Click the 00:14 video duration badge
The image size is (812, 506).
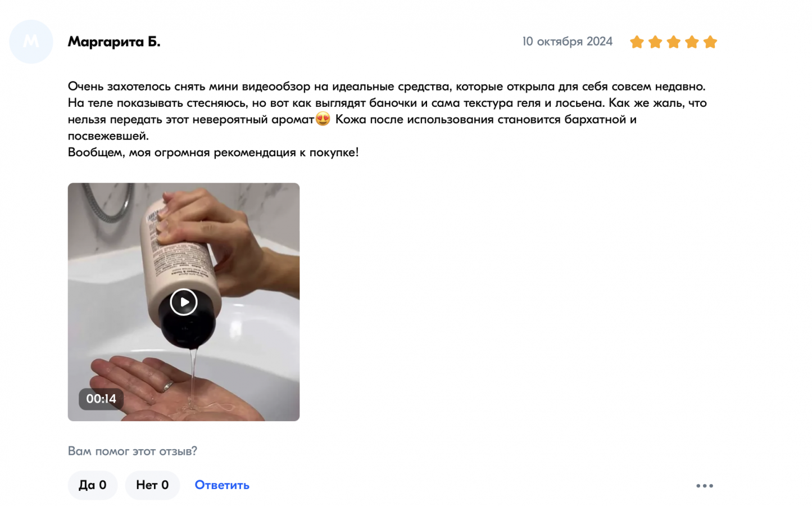(101, 399)
